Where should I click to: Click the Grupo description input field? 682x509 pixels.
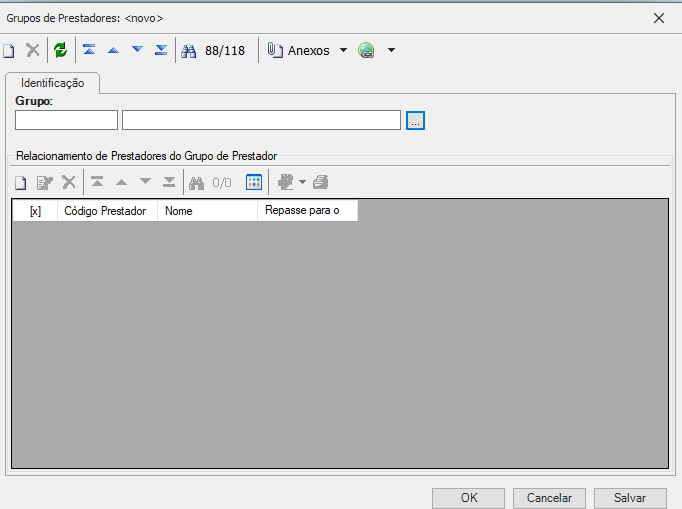coord(261,120)
